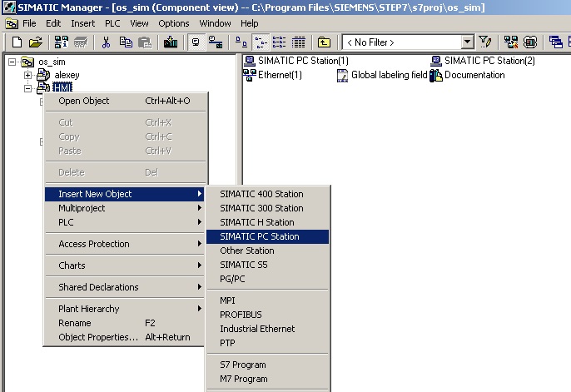This screenshot has height=392, width=571.
Task: Click the Copy toolbar icon
Action: tap(126, 42)
